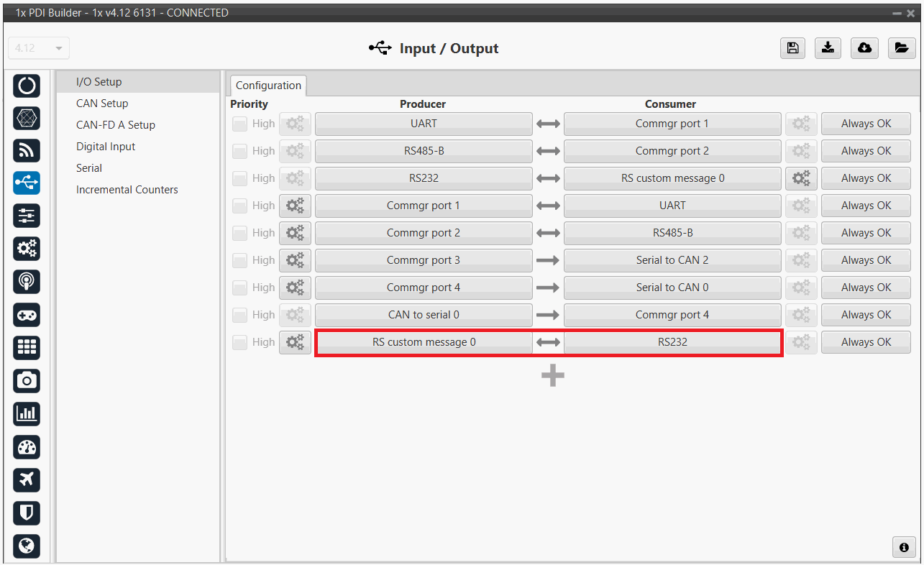This screenshot has width=924, height=565.
Task: Add a new row with the plus button
Action: click(552, 376)
